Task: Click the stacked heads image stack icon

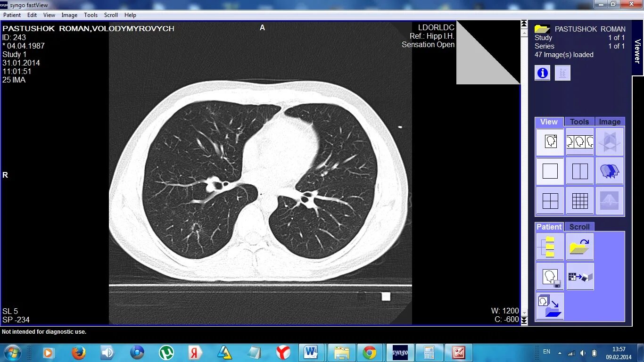Action: [x=610, y=171]
